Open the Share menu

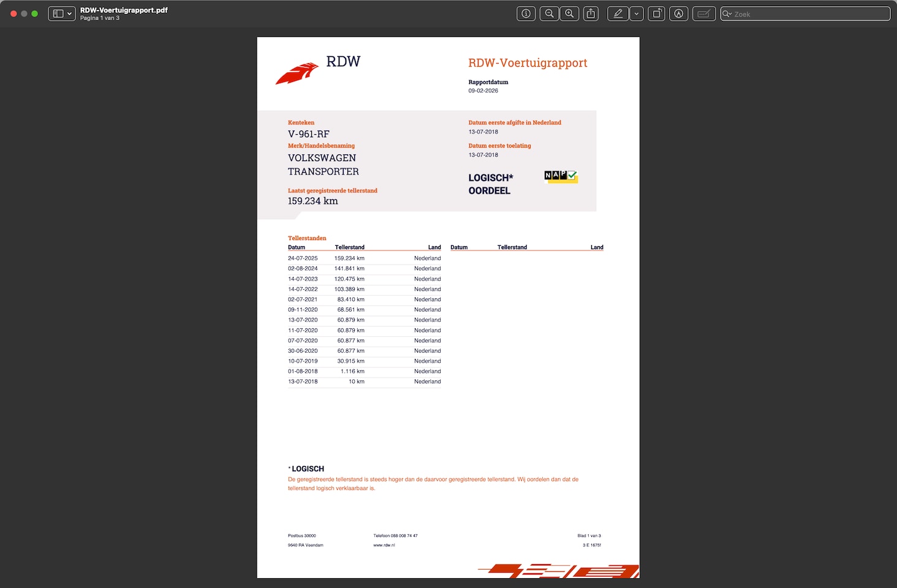pos(591,13)
